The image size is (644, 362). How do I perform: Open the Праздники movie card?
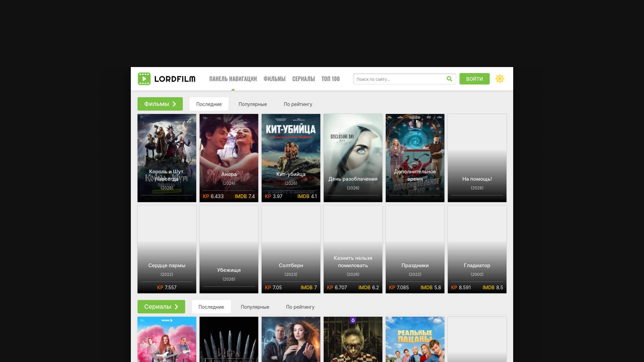pos(415,249)
